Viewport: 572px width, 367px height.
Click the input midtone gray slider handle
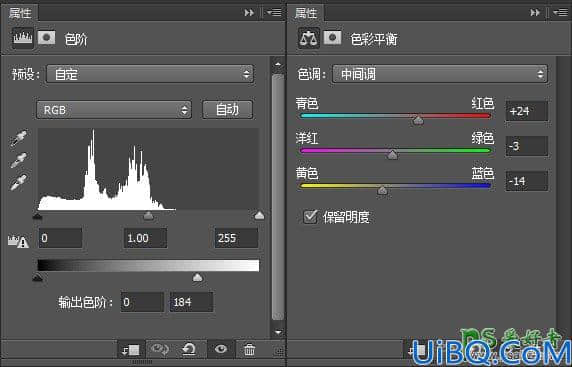point(148,216)
